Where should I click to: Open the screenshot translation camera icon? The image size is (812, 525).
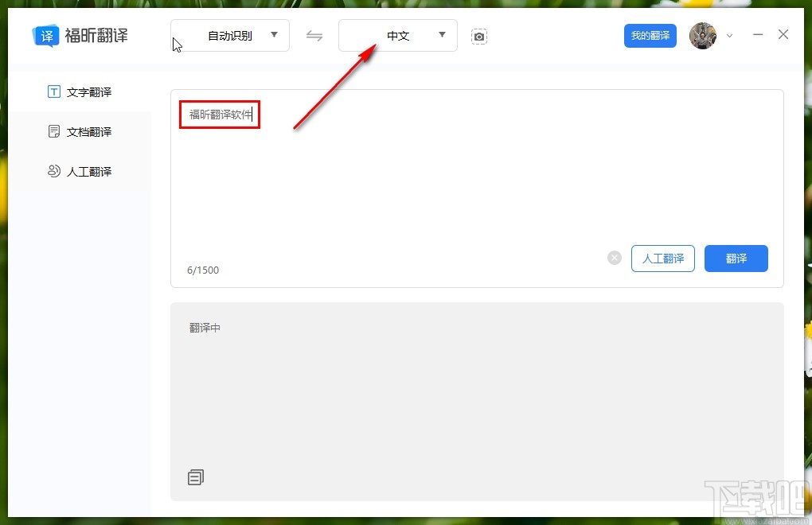click(479, 37)
